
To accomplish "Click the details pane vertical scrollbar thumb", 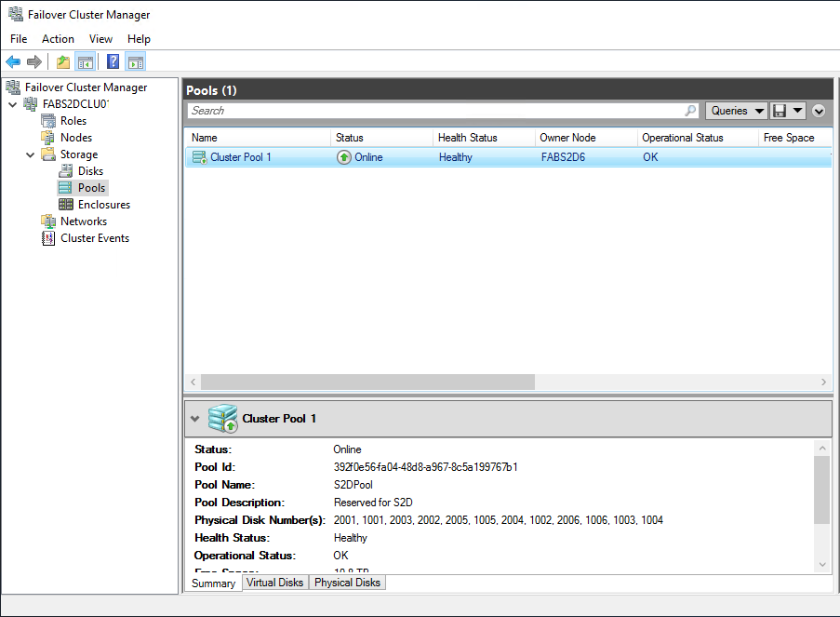I will pos(821,490).
